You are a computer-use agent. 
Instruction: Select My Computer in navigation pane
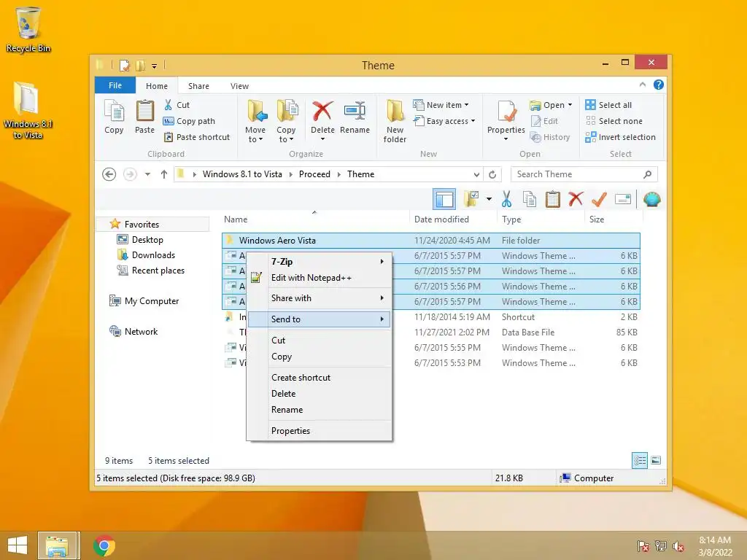144,301
